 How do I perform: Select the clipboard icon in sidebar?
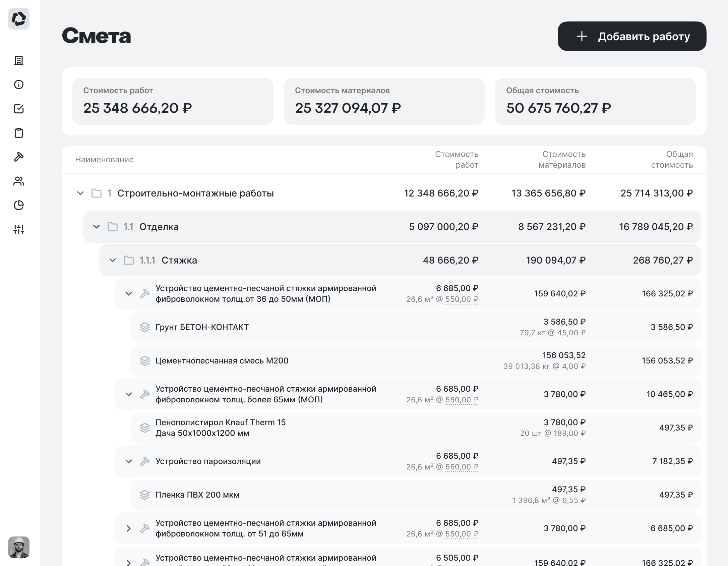pos(19,133)
